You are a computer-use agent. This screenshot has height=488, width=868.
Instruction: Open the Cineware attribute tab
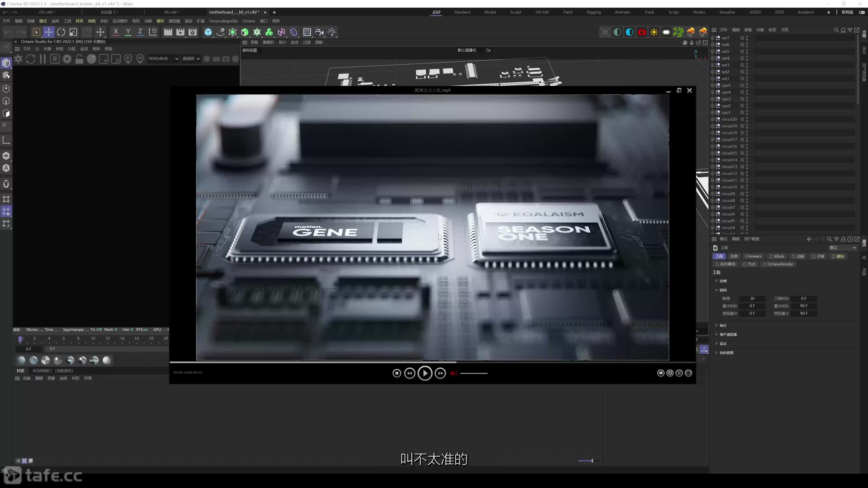[x=753, y=256]
